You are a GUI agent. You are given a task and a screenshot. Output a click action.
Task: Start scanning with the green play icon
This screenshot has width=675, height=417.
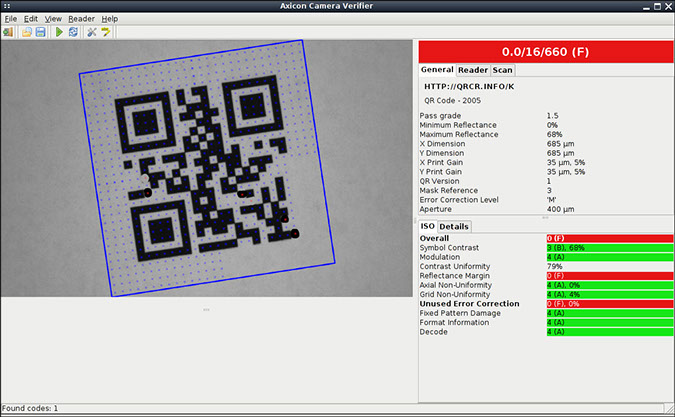click(59, 32)
